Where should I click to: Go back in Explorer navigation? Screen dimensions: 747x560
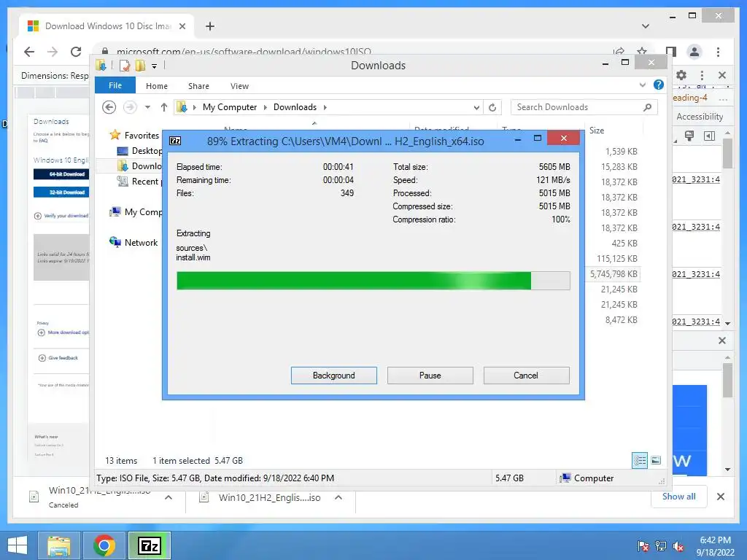click(x=109, y=107)
